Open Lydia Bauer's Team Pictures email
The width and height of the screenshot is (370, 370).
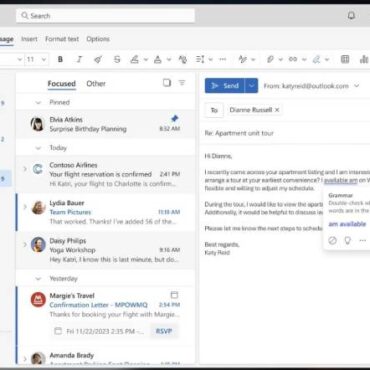pyautogui.click(x=106, y=212)
